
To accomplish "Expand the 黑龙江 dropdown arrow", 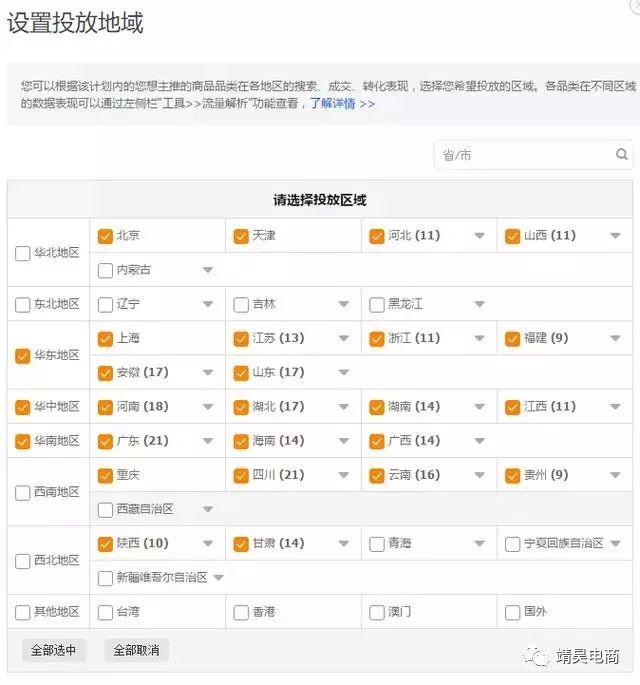I will (480, 304).
